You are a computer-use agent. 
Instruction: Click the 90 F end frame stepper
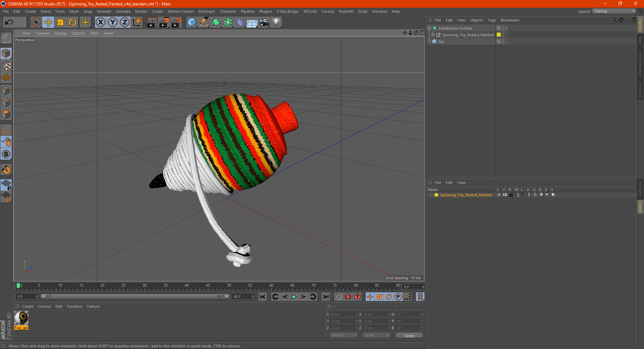pyautogui.click(x=253, y=297)
